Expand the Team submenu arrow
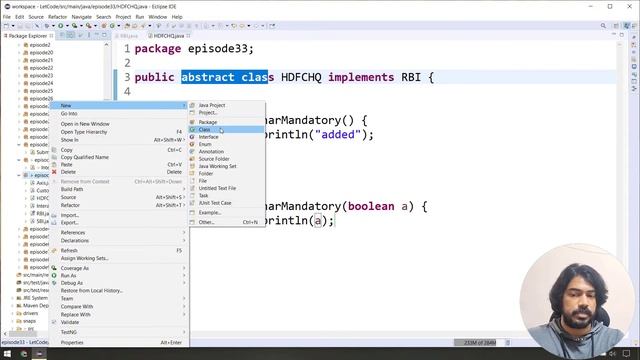 point(184,299)
